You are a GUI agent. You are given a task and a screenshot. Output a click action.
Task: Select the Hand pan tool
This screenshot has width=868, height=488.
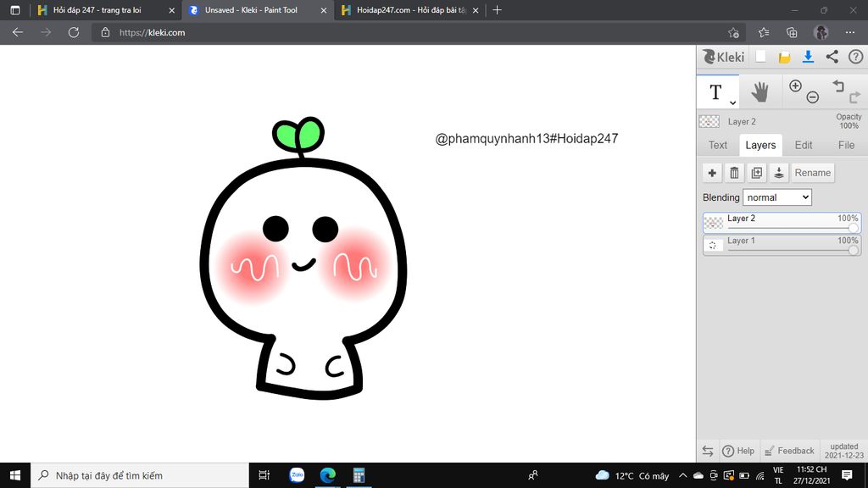pyautogui.click(x=760, y=91)
